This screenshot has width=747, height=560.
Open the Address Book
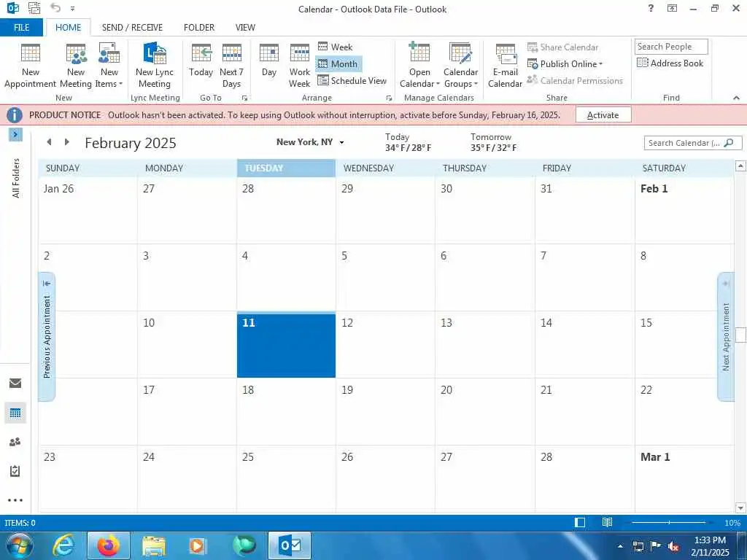click(x=670, y=63)
